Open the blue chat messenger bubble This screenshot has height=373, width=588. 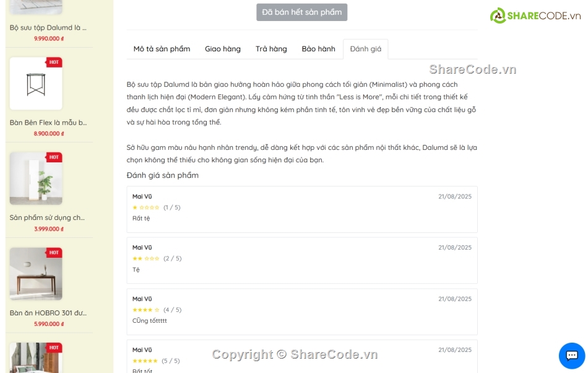[571, 355]
